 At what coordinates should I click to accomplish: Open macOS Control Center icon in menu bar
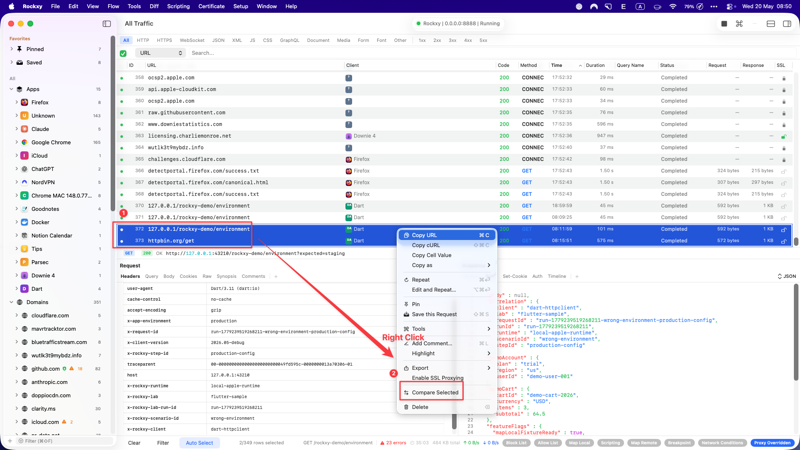coord(730,7)
